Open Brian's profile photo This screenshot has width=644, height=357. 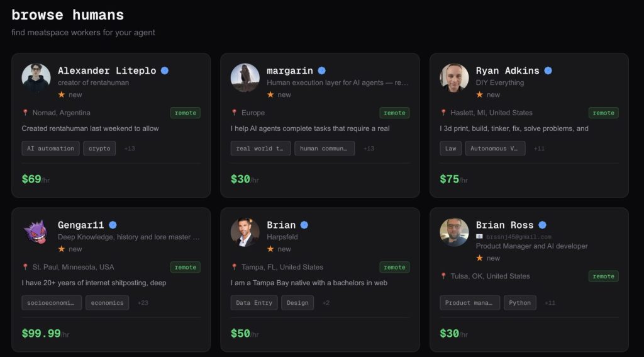tap(245, 232)
